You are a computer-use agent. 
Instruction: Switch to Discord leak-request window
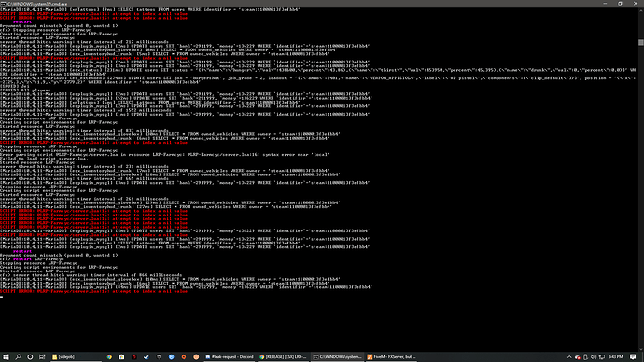(230, 357)
